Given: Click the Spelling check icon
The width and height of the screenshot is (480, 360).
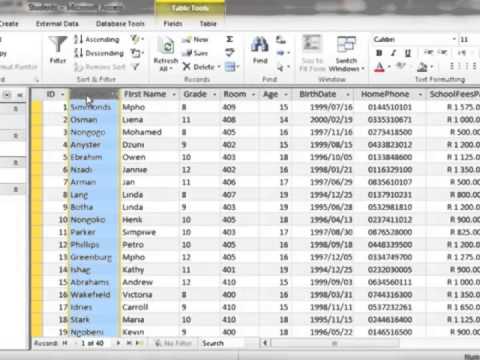Looking at the screenshot, I should 230,53.
